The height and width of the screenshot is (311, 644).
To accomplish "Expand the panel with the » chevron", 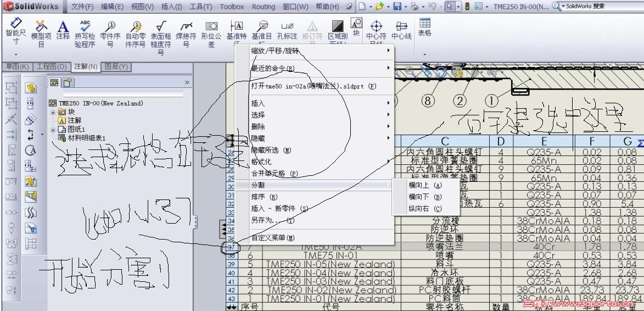I will point(187,82).
